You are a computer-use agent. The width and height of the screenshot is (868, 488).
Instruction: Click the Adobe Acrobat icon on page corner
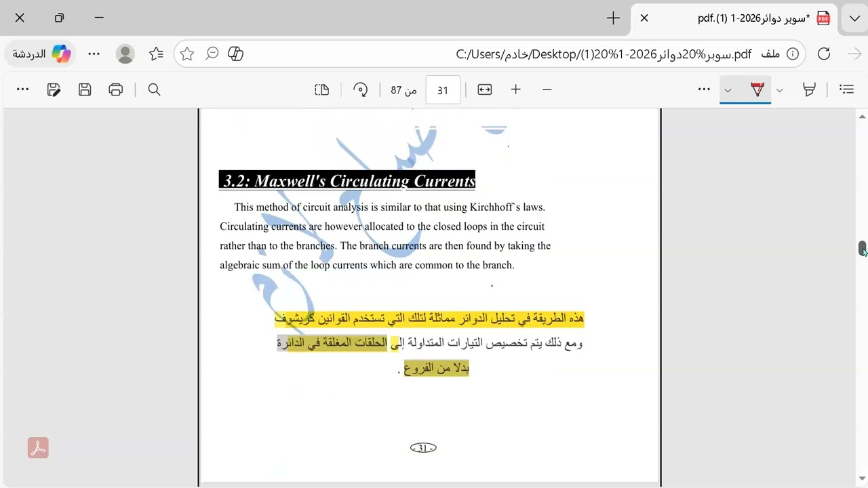click(38, 448)
